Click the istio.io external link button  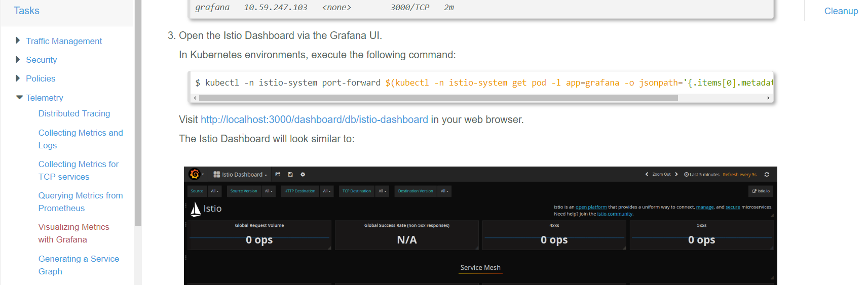[x=761, y=191]
